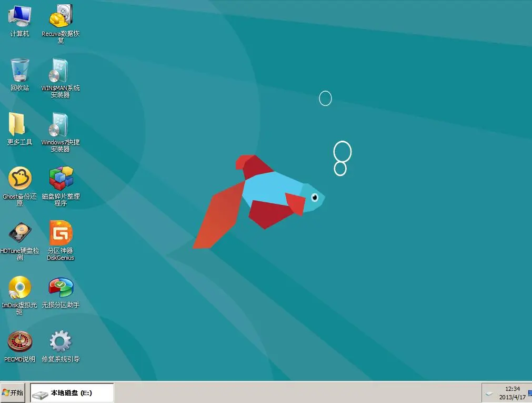532x403 pixels.
Task: Click the blue icon at the tray's right edge
Action: 529,393
